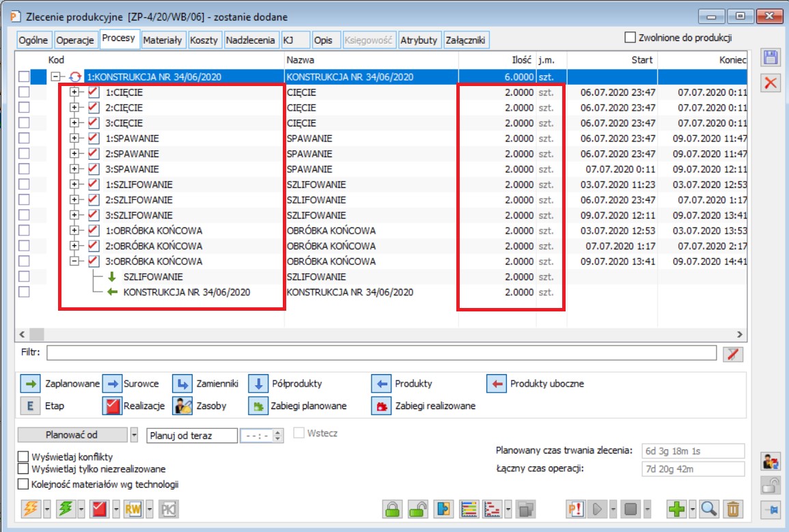
Task: Click into the Filtr text field
Action: [381, 353]
